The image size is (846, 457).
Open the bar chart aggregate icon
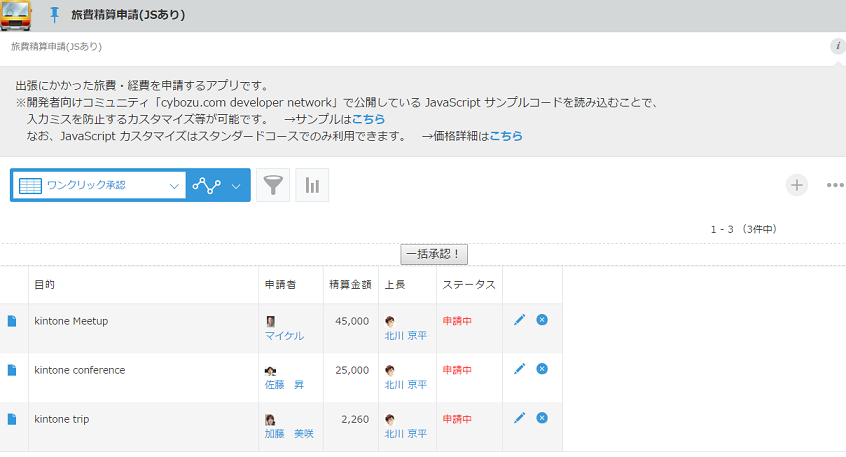point(312,185)
